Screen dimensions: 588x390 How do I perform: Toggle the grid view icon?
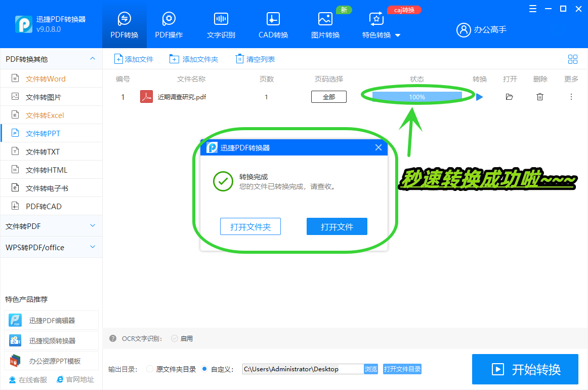(573, 59)
